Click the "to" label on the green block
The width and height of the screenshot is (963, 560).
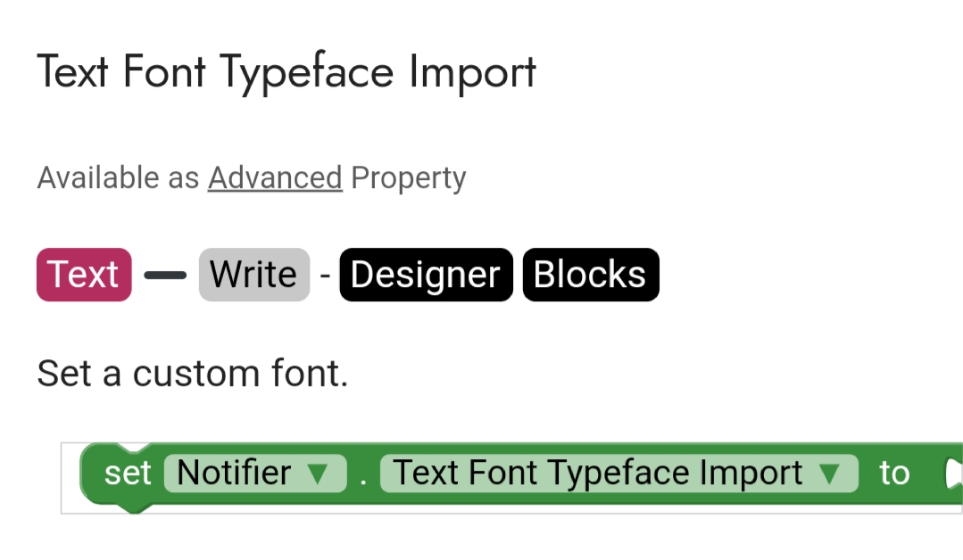[x=893, y=474]
